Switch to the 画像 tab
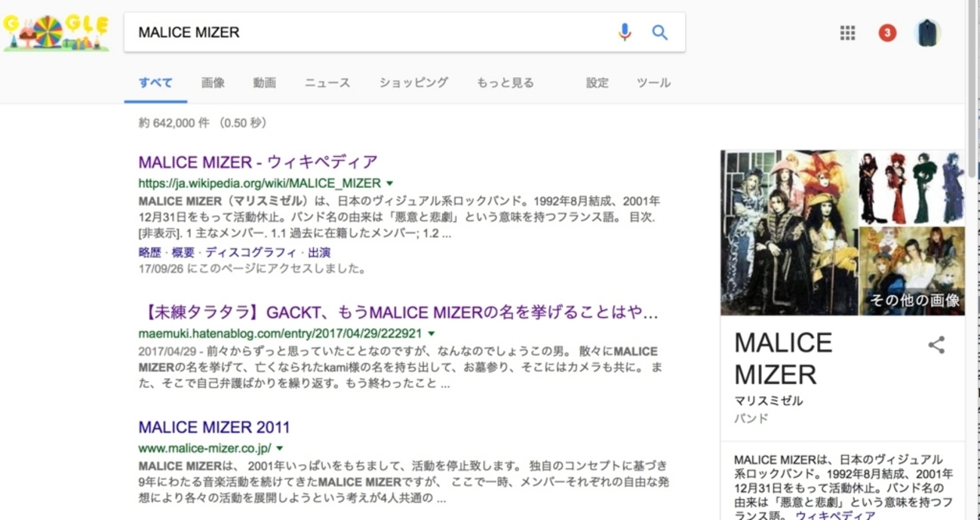Screen dimensions: 980x520 213,83
